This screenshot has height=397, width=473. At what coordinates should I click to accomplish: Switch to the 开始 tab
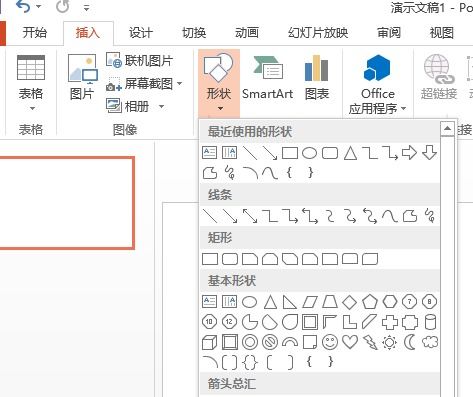(x=35, y=33)
